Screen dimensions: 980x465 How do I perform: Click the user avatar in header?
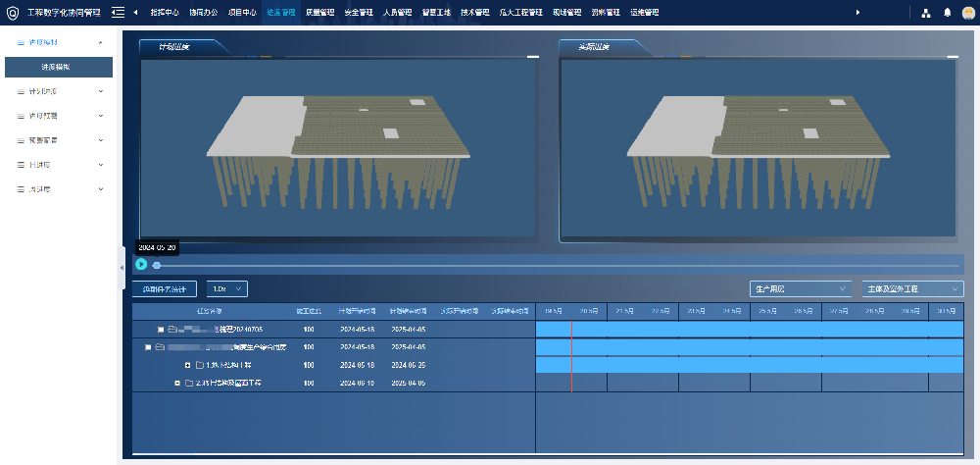tap(967, 13)
